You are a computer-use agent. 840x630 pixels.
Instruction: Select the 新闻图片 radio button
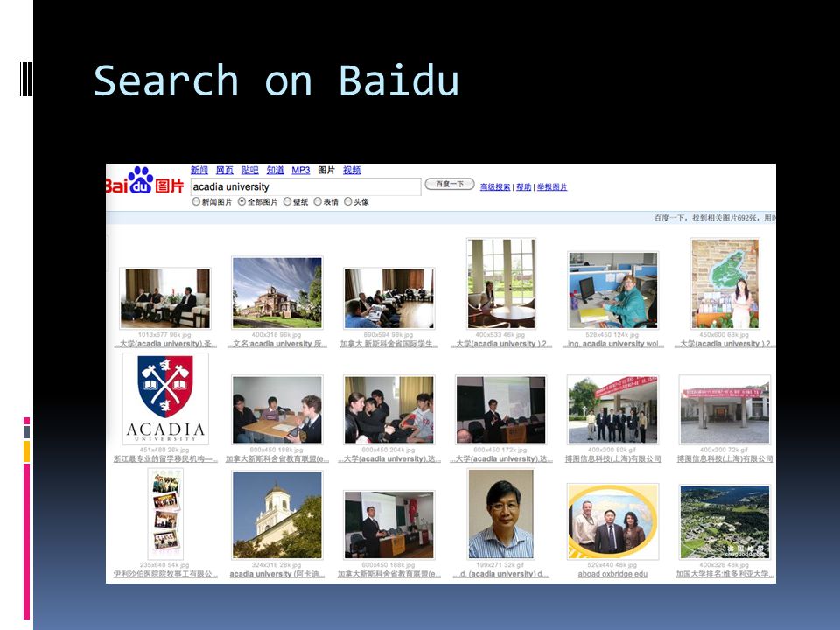click(196, 201)
